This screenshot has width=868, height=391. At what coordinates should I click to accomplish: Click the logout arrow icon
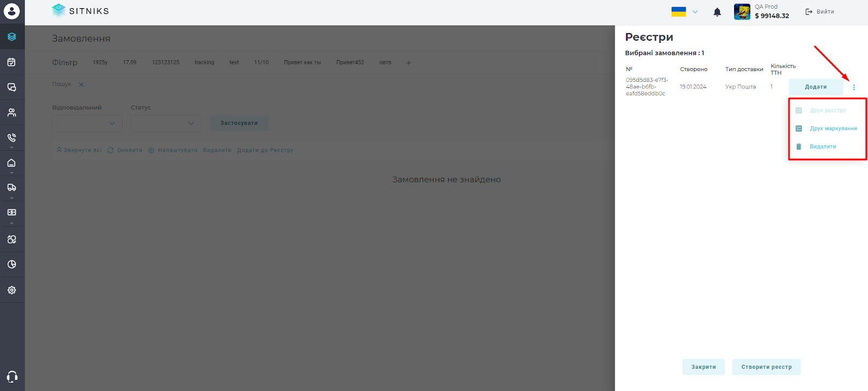pyautogui.click(x=809, y=11)
